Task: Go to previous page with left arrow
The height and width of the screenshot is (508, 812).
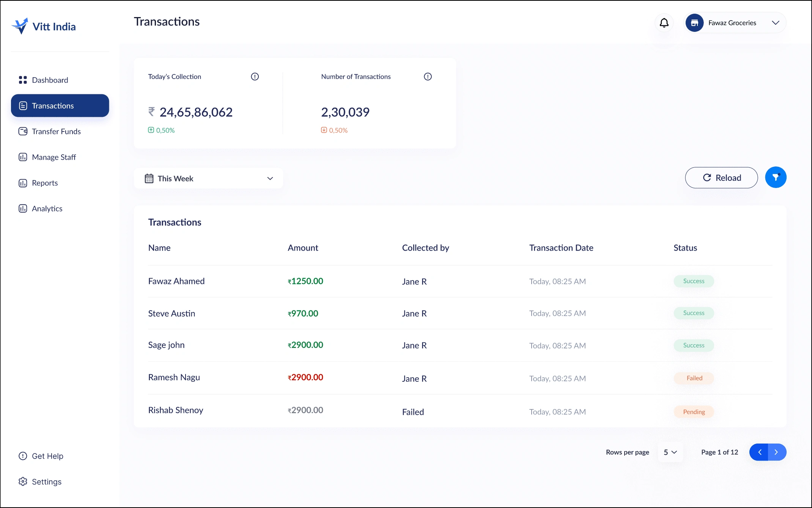Action: [x=759, y=452]
